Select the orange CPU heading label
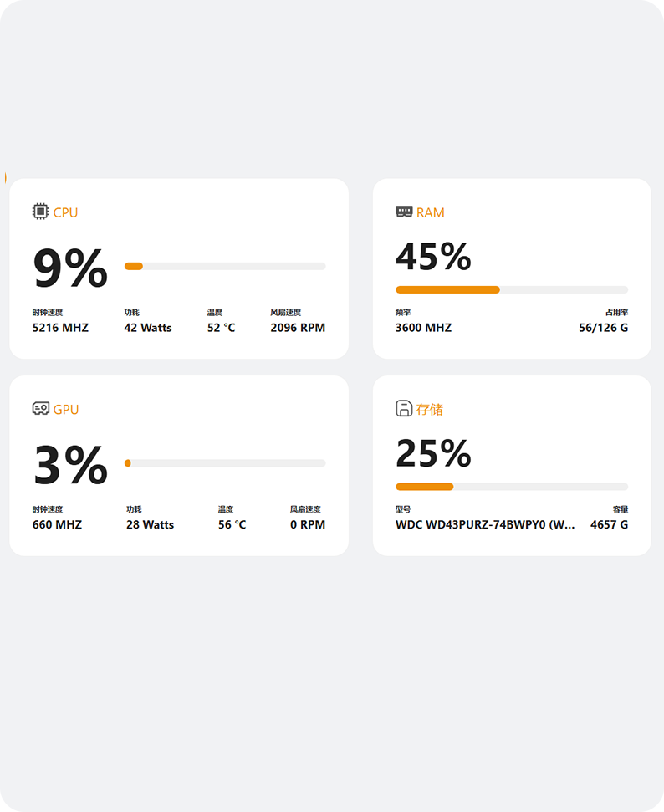Screen dimensions: 664x812 point(65,212)
